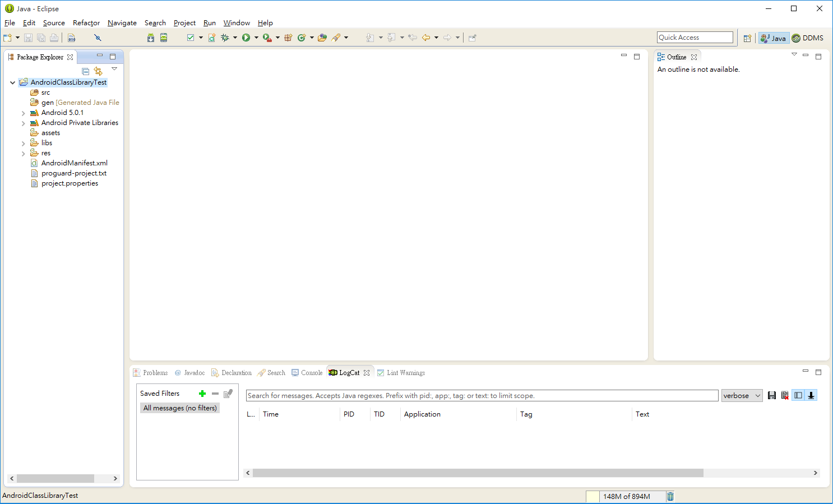Viewport: 833px width, 504px height.
Task: Toggle display of saved filters view
Action: click(x=798, y=395)
